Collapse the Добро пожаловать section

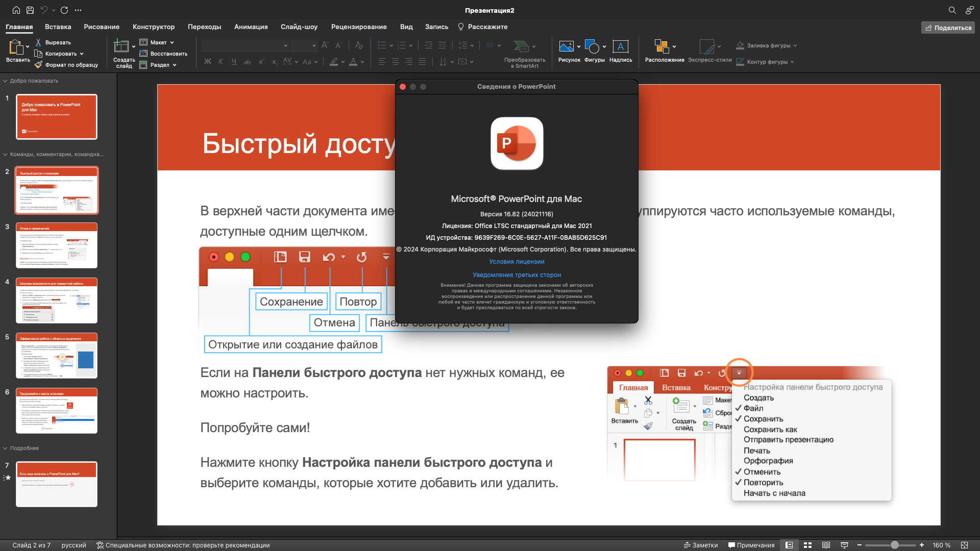[x=5, y=81]
